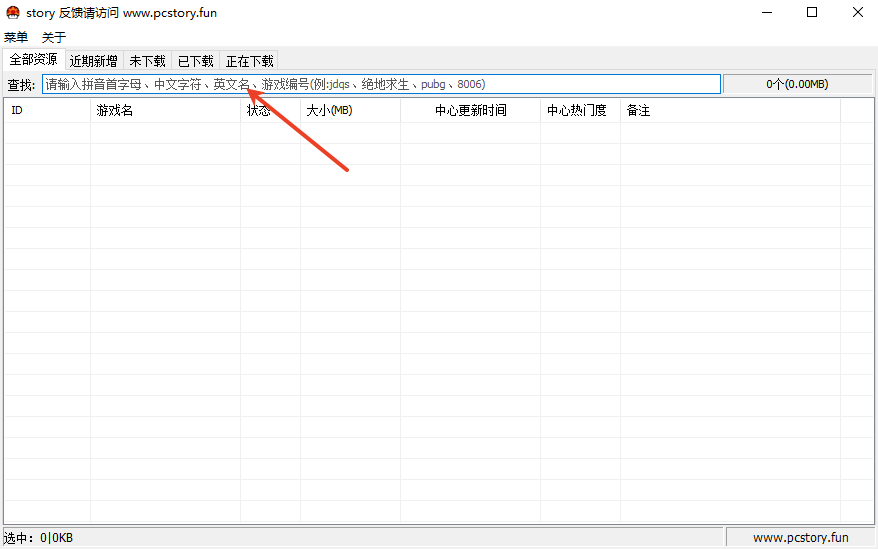
Task: Switch to the 全部资源 tab
Action: coord(34,59)
